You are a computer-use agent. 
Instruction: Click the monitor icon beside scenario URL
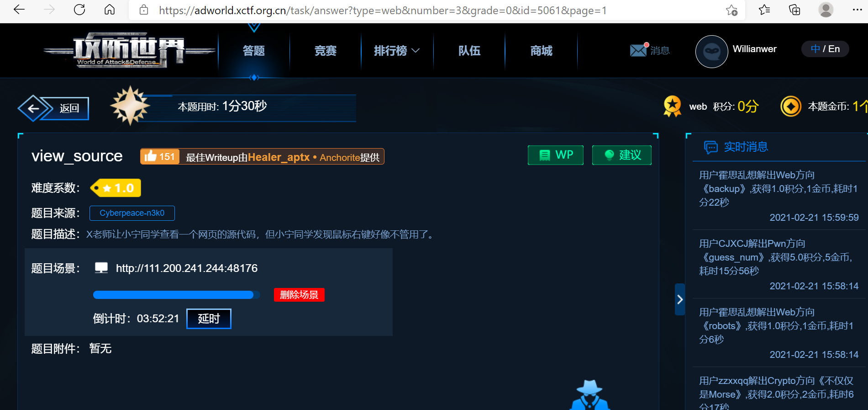point(101,268)
